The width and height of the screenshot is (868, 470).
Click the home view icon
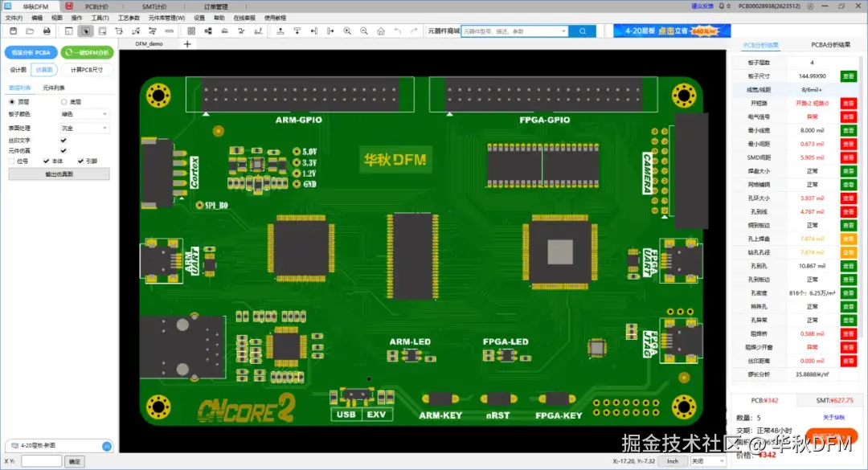tap(381, 31)
